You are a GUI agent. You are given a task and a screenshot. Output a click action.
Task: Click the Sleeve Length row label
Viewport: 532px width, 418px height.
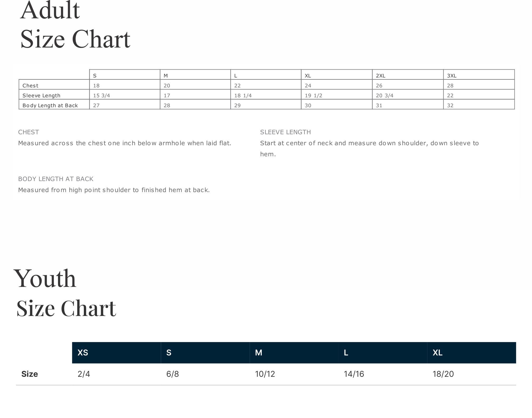click(41, 95)
